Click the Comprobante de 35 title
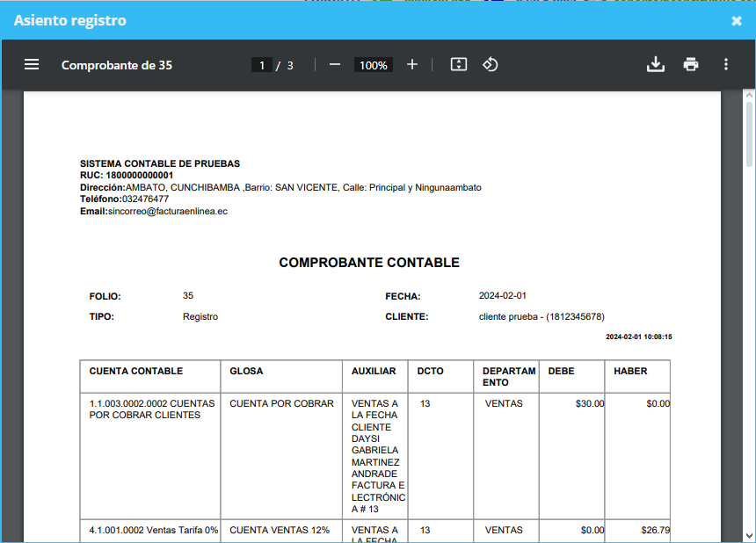 [117, 65]
